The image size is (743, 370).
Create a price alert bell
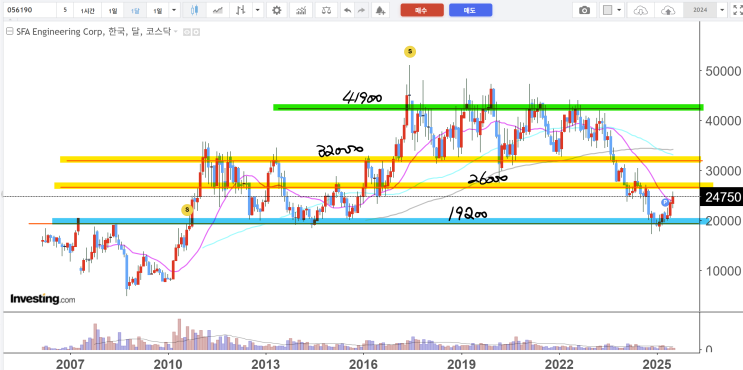(380, 10)
